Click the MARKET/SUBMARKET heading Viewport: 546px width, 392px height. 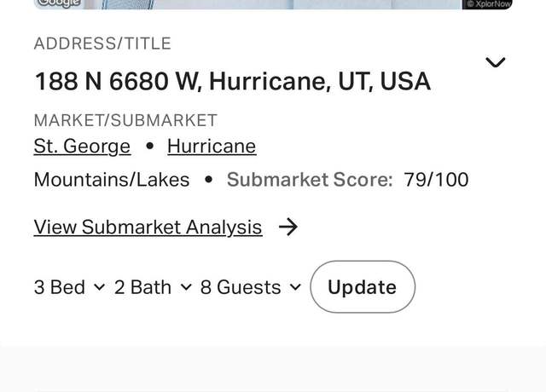tap(125, 120)
